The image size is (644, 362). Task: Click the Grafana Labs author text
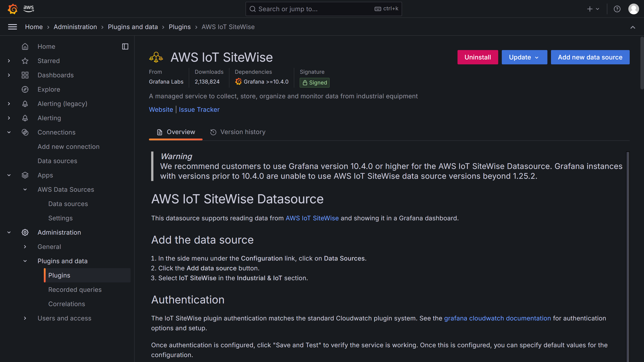(166, 82)
